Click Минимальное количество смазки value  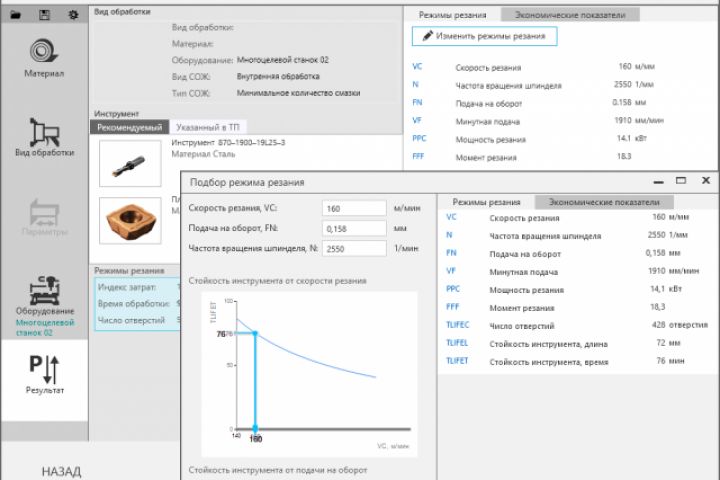298,93
